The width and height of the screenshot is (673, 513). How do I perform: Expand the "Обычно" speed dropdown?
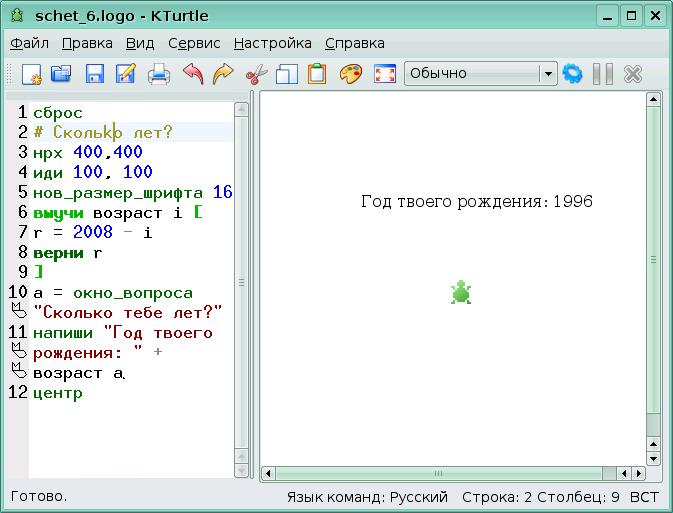(547, 74)
